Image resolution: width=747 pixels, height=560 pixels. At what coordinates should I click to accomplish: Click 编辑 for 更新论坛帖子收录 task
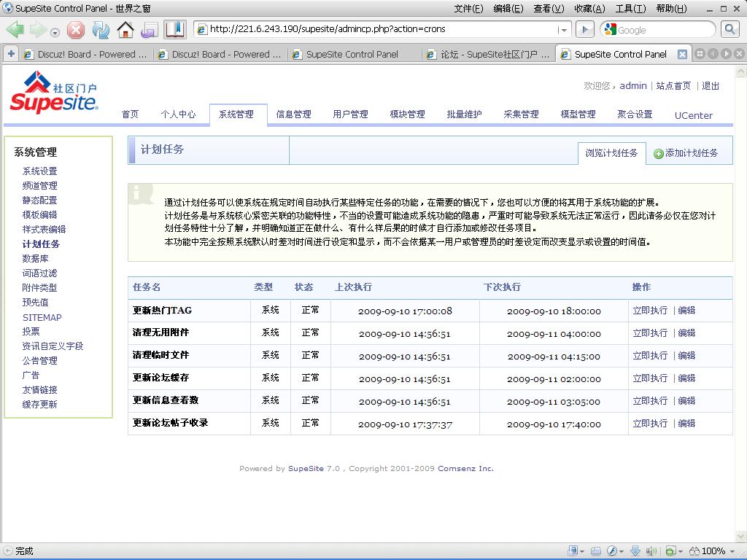click(x=686, y=424)
